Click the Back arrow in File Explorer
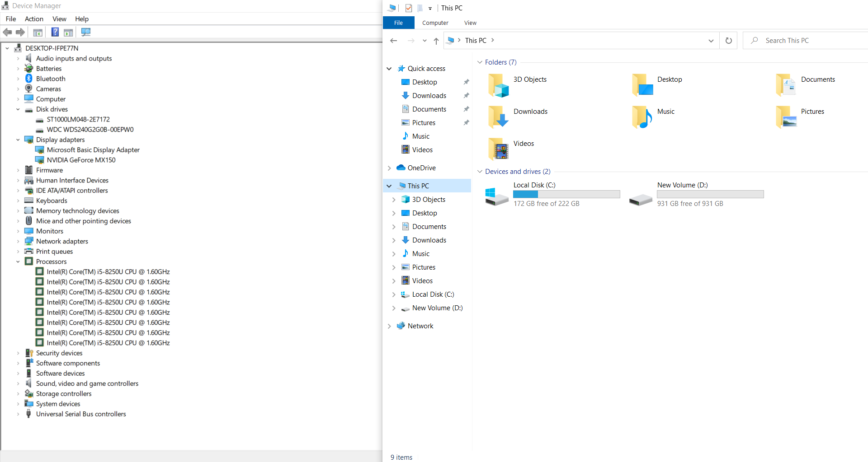Image resolution: width=868 pixels, height=462 pixels. (393, 41)
